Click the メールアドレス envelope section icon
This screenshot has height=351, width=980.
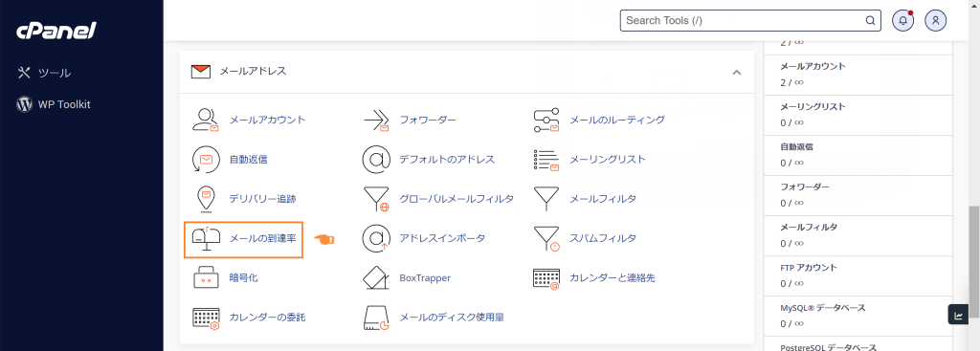(x=201, y=71)
